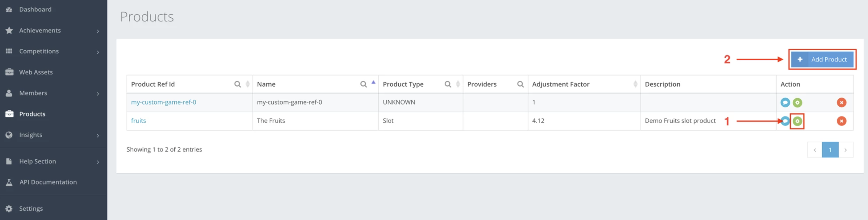The width and height of the screenshot is (868, 220).
Task: Click the blue comment icon for my-custom-game-ref-0
Action: pos(785,102)
